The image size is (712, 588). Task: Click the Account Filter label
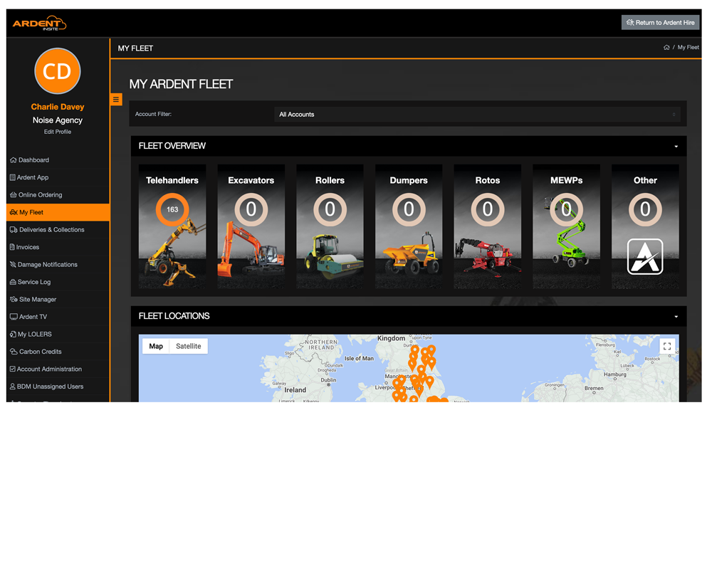[154, 115]
